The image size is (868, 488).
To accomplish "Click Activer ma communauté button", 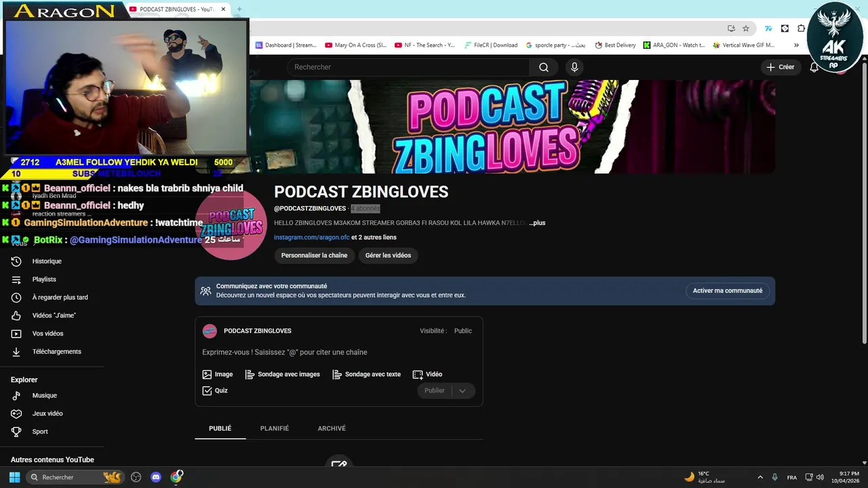I will coord(727,291).
